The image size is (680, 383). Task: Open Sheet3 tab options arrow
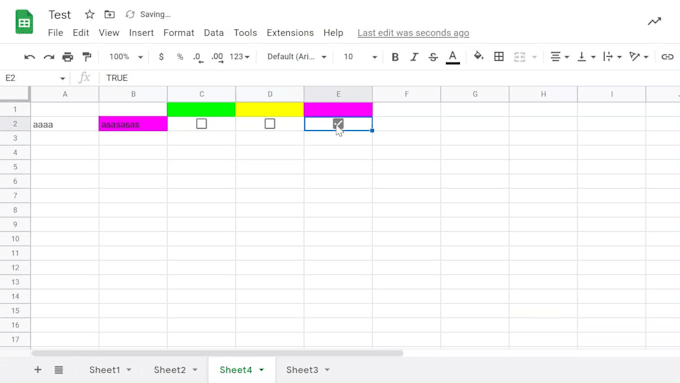pos(327,370)
